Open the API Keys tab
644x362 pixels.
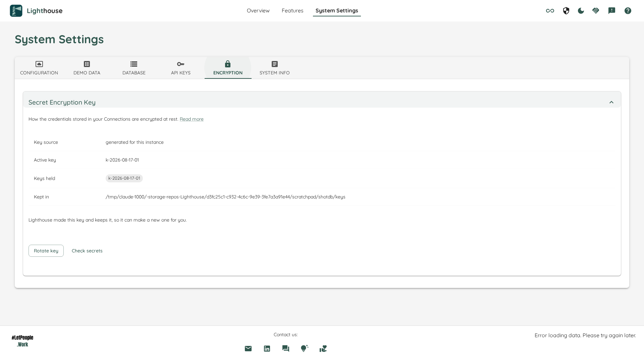pos(181,68)
